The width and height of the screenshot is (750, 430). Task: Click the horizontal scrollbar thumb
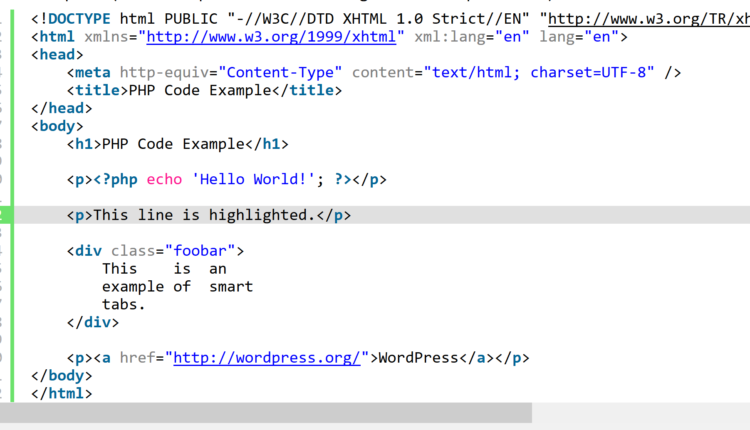tap(266, 412)
